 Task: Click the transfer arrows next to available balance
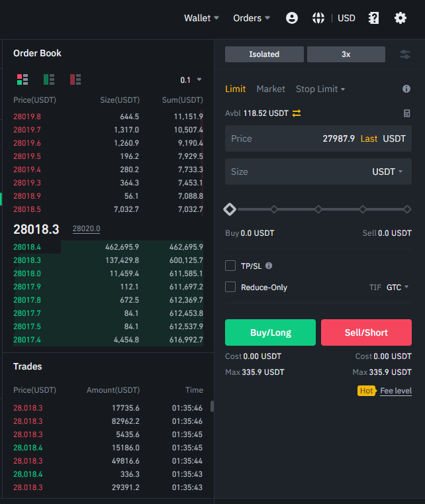(297, 113)
